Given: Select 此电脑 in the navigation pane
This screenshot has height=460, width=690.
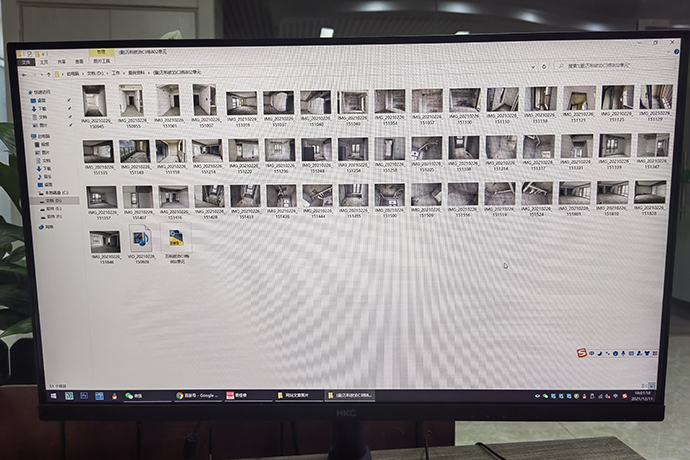Looking at the screenshot, I should coord(41,136).
